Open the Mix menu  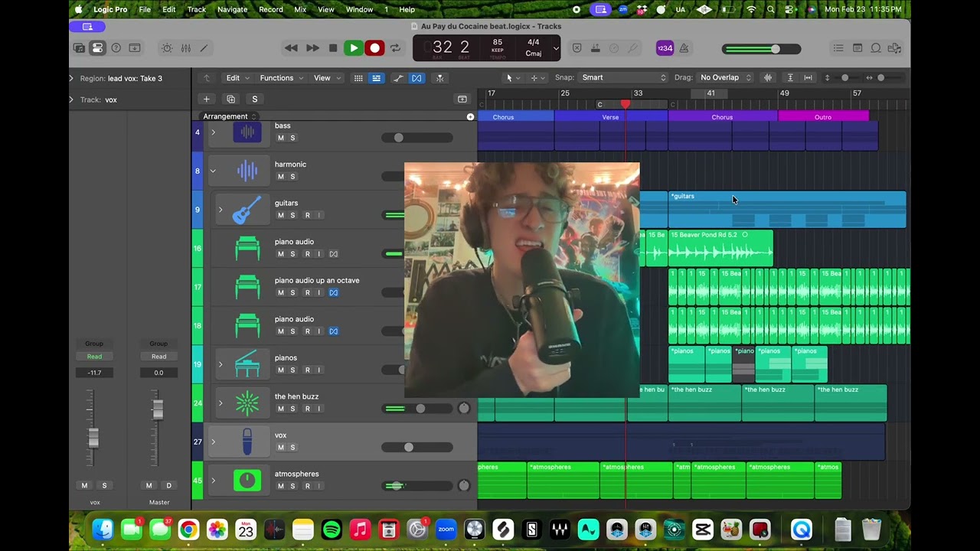pos(301,9)
